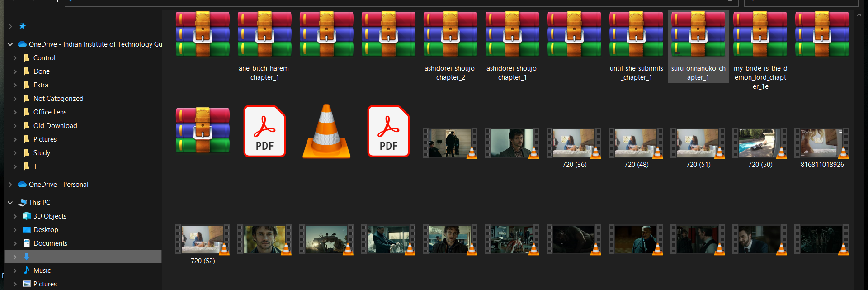The width and height of the screenshot is (868, 290).
Task: Expand the Quick access chevron
Action: [10, 26]
